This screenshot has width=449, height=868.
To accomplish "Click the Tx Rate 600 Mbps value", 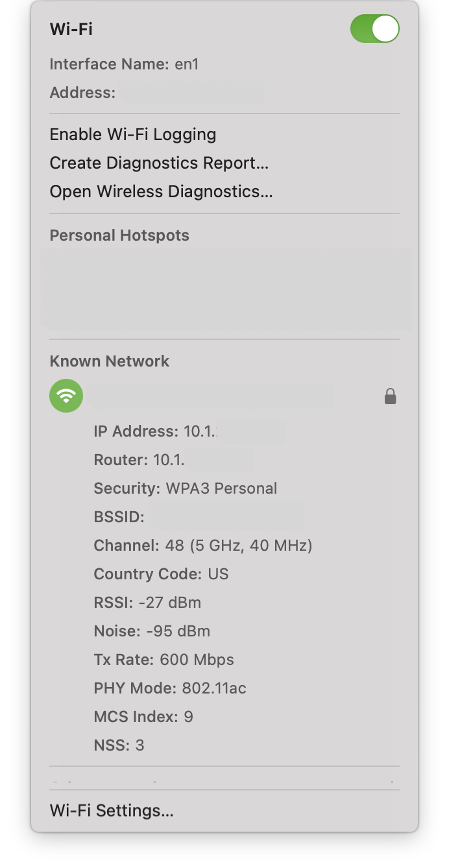I will [164, 659].
